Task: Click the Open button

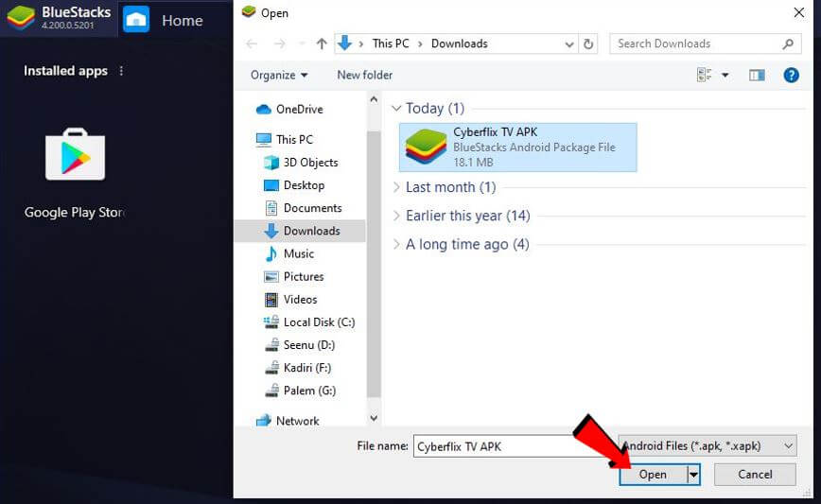Action: click(653, 474)
